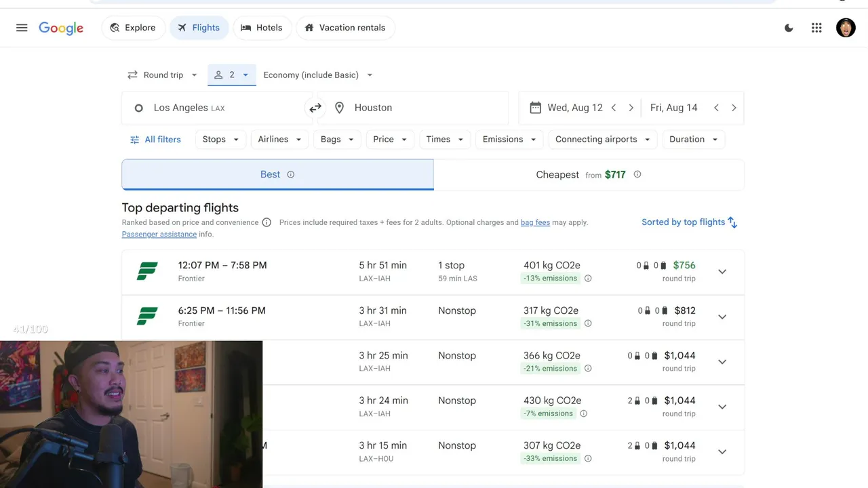Viewport: 868px width, 488px height.
Task: Click info icon next to Cheapest price
Action: pos(637,174)
